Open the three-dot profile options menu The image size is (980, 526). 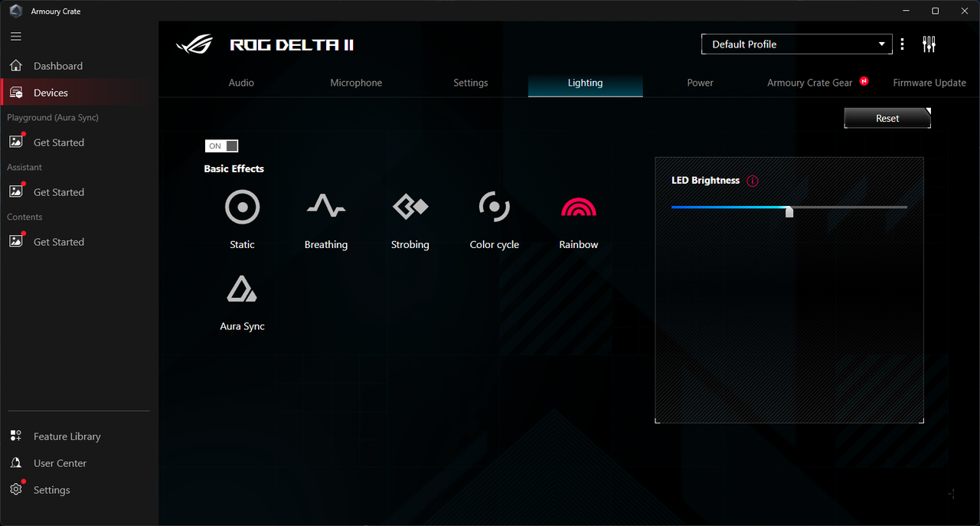903,44
